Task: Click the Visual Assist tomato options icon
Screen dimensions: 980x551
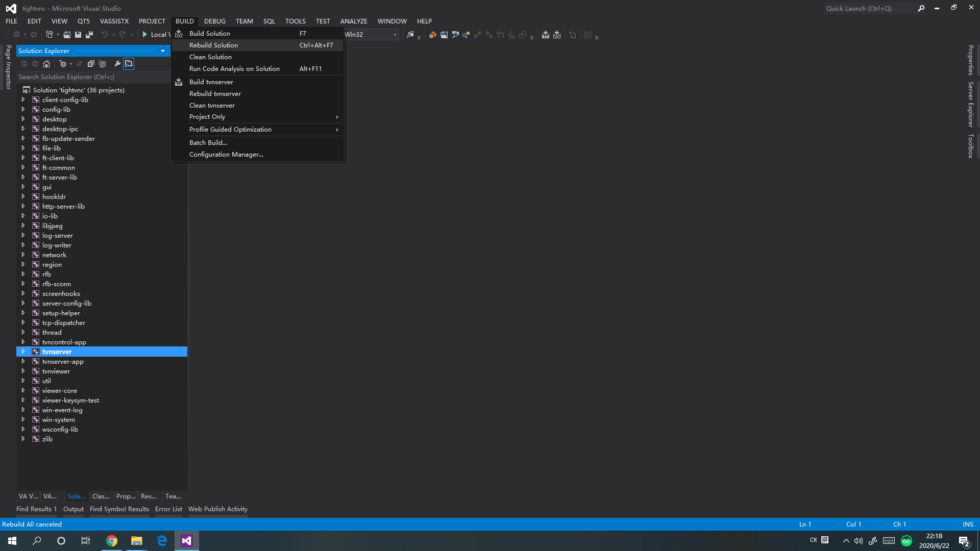Action: click(x=432, y=35)
